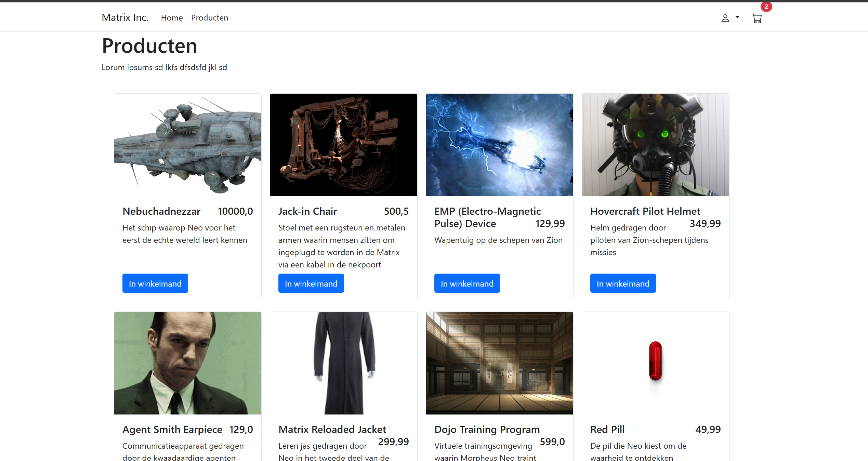
Task: Open the Producten menu item
Action: 210,18
